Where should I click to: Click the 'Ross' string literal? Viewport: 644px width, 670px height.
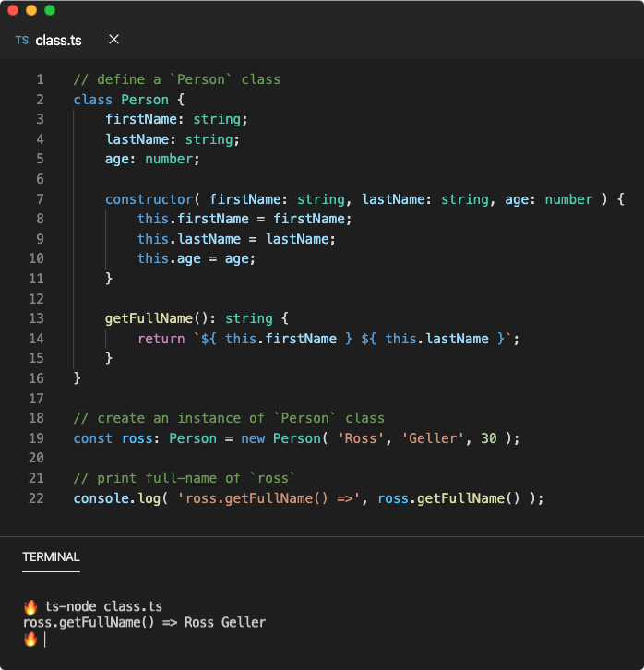point(361,438)
